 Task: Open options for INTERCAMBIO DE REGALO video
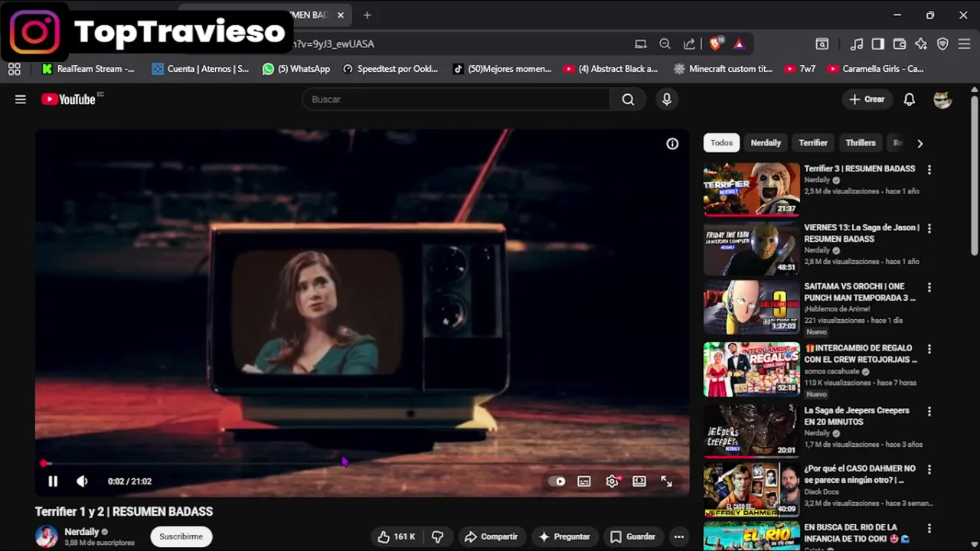click(929, 349)
